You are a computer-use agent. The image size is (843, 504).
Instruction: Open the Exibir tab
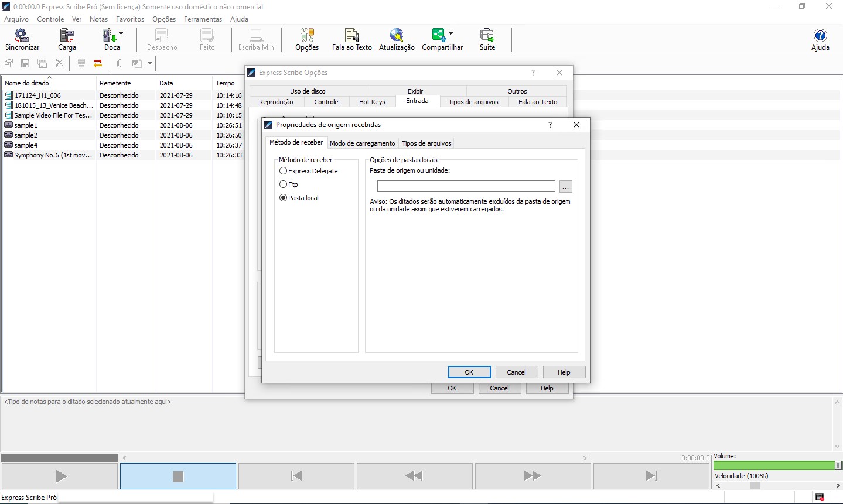(x=415, y=91)
